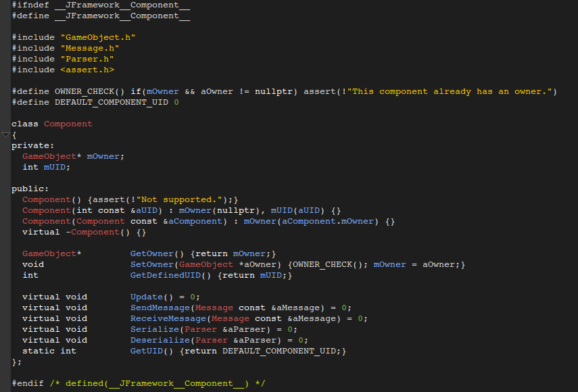Select the Message.h include string
Viewport: 578px width, 392px height.
pos(89,48)
